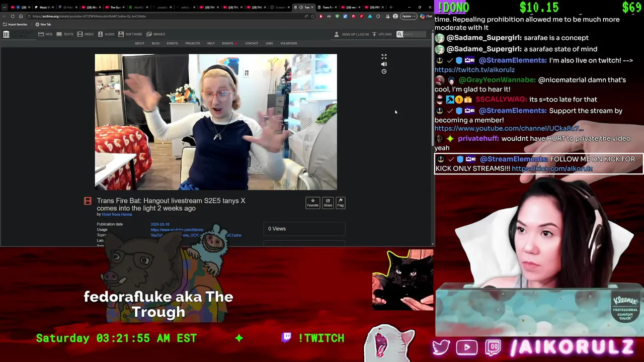Open the Web section icon
Image resolution: width=644 pixels, height=362 pixels.
click(41, 34)
